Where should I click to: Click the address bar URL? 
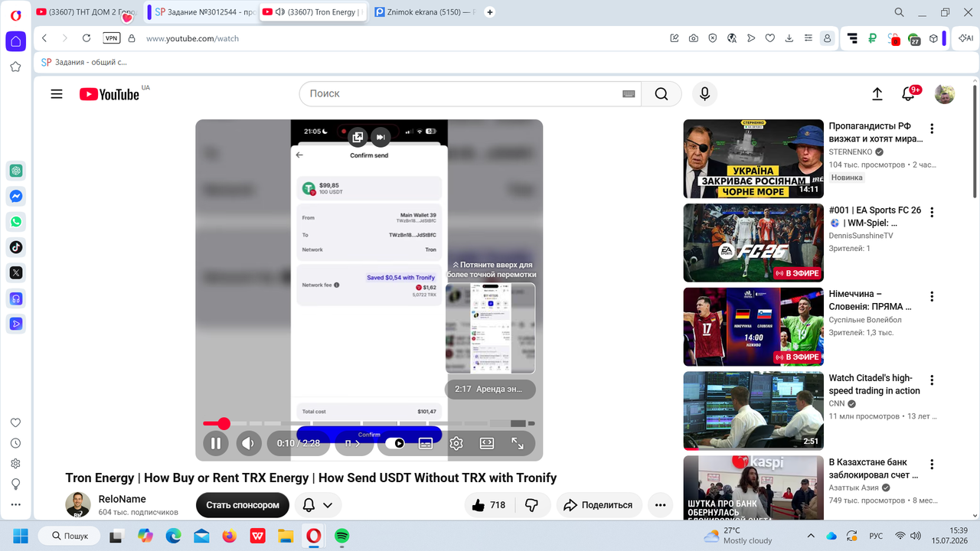point(193,38)
